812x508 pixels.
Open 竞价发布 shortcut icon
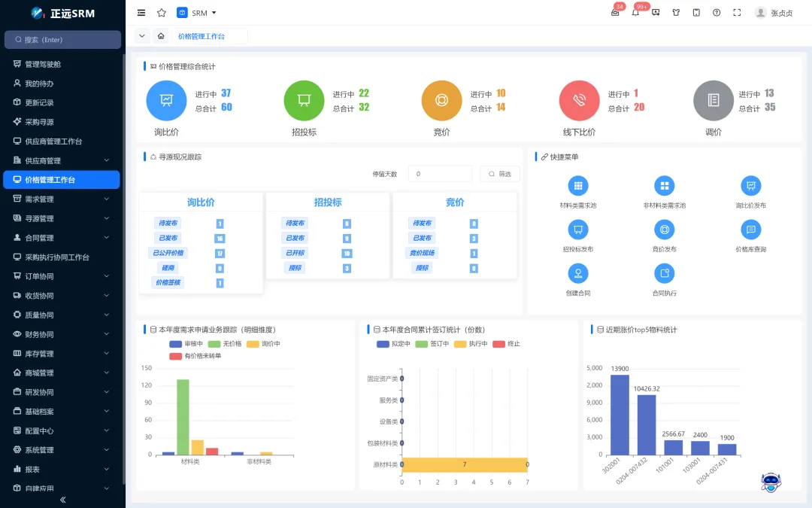665,230
